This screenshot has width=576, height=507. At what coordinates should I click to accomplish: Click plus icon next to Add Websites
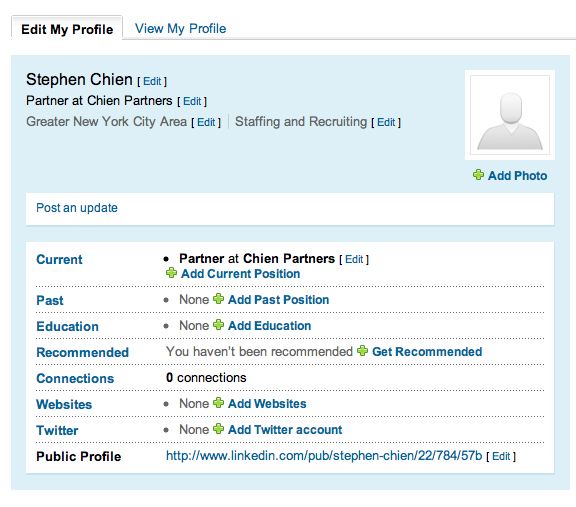click(218, 403)
